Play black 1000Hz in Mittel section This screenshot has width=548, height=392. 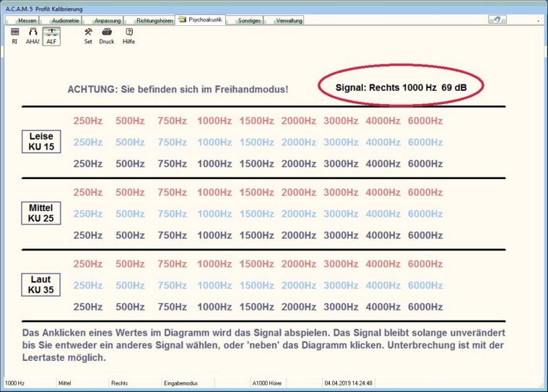pos(214,235)
